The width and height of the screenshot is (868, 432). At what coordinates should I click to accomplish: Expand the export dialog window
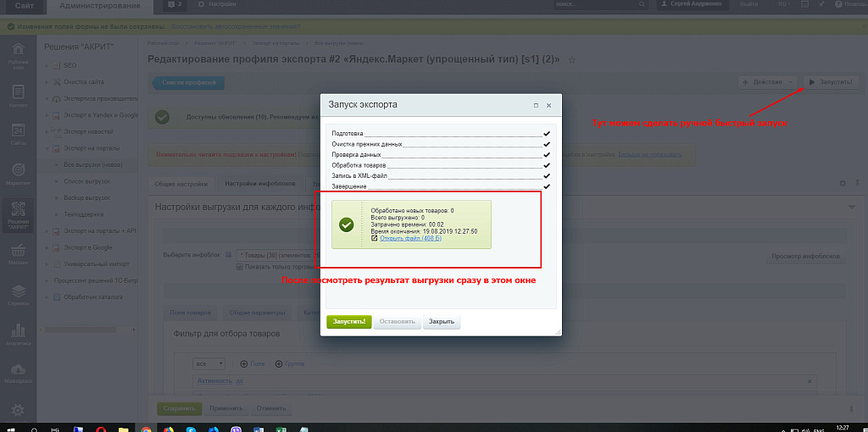click(x=537, y=105)
